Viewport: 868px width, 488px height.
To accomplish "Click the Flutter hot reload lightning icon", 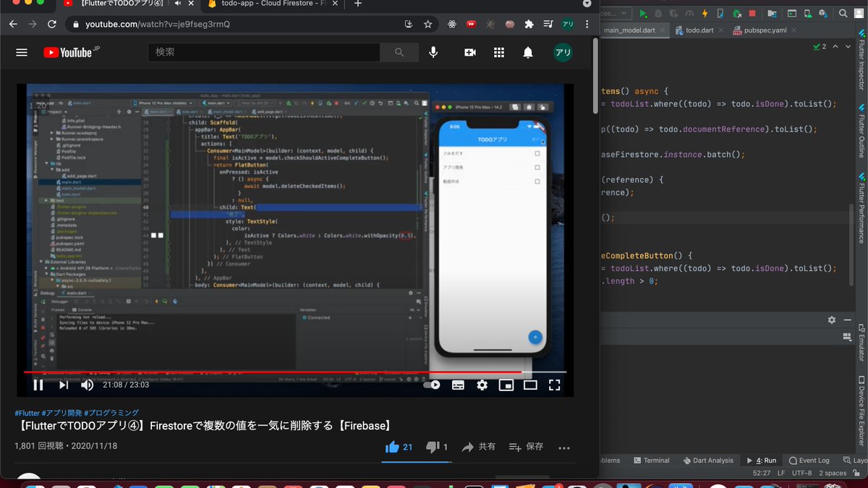I will click(704, 13).
